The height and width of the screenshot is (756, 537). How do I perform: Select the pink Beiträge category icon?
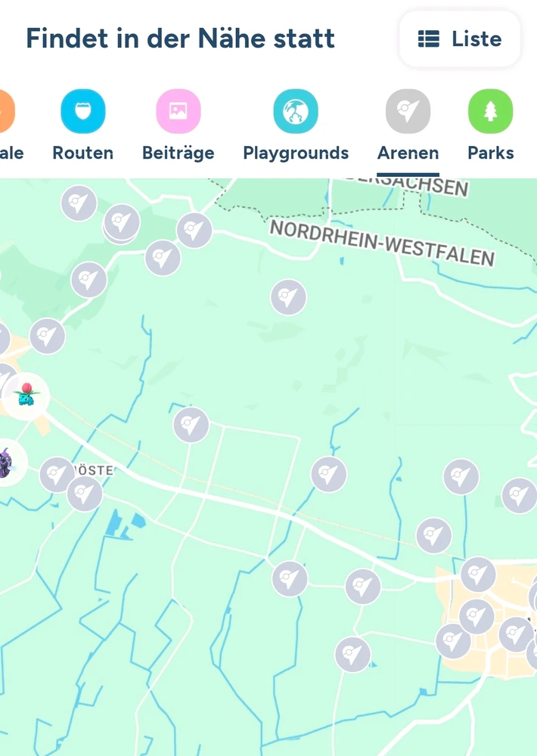(x=178, y=111)
